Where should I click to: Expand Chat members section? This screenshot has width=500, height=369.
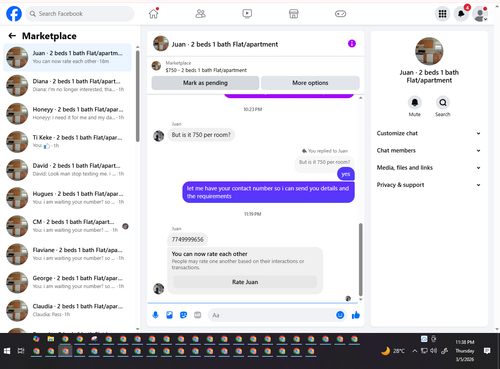(x=429, y=150)
